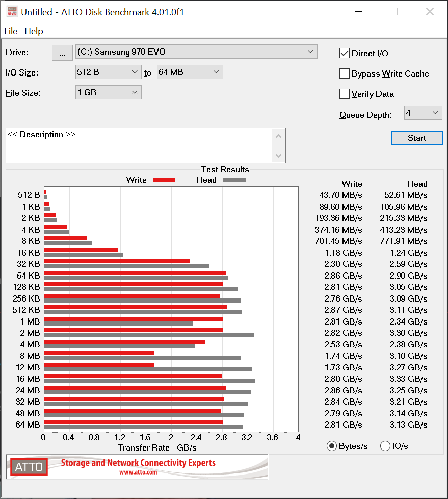Screen dimensions: 448x499
Task: Click the description scrollbar down arrow
Action: coord(278,156)
